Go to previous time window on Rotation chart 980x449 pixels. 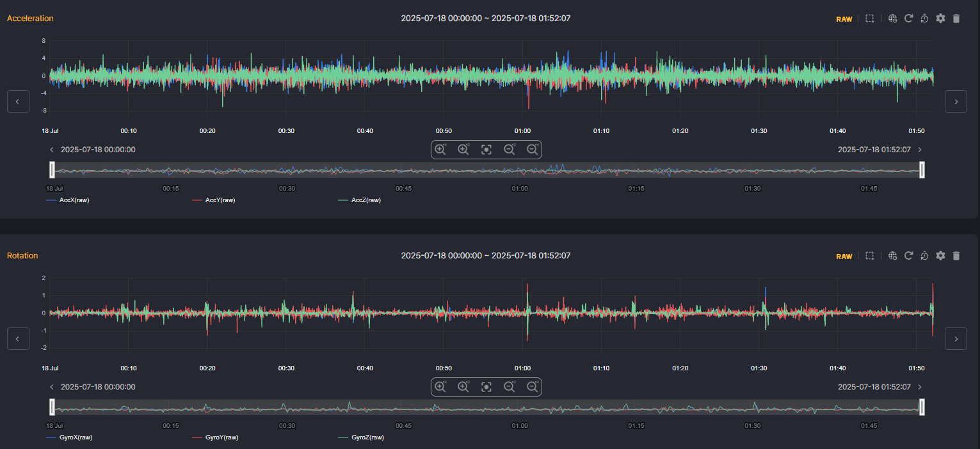18,338
